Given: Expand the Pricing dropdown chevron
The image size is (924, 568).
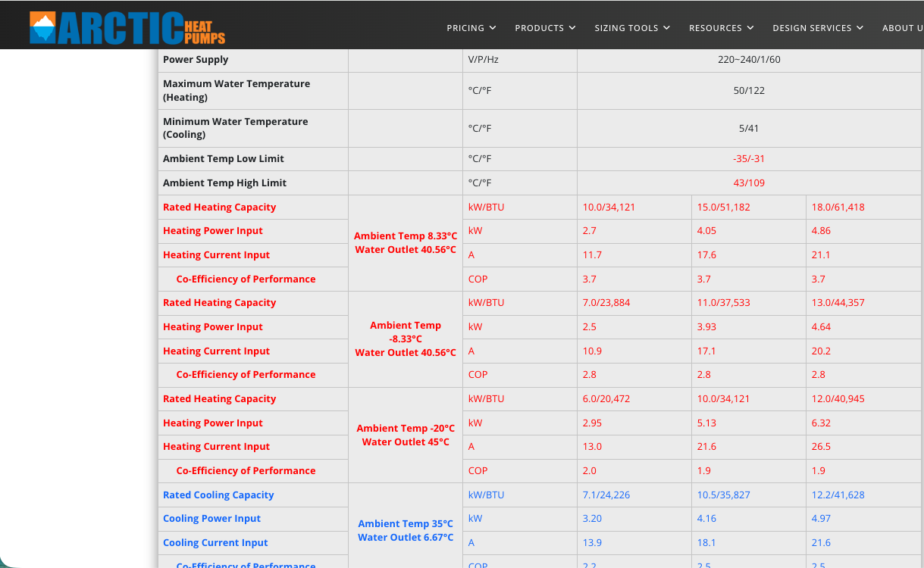Looking at the screenshot, I should [x=493, y=28].
